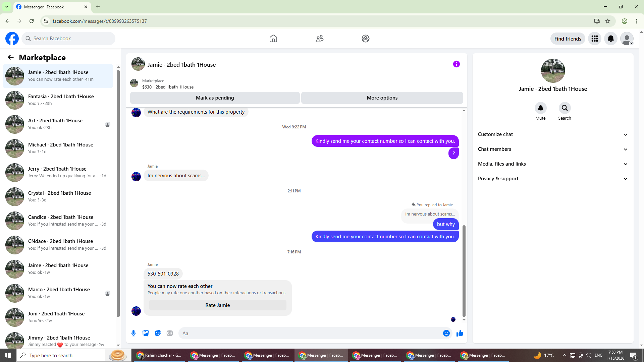The width and height of the screenshot is (644, 362).
Task: Expand Media, files and links section
Action: tap(553, 164)
